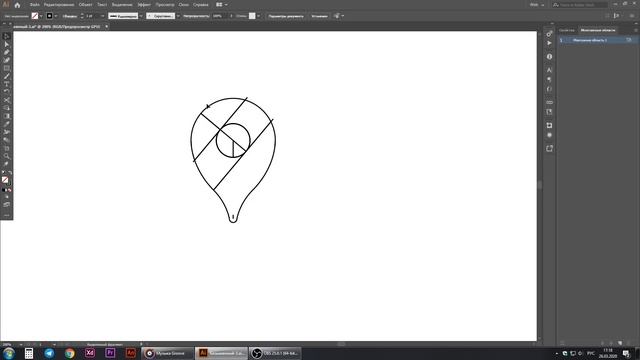Click the vertical canvas scrollbar
The image size is (640, 360).
(540, 185)
